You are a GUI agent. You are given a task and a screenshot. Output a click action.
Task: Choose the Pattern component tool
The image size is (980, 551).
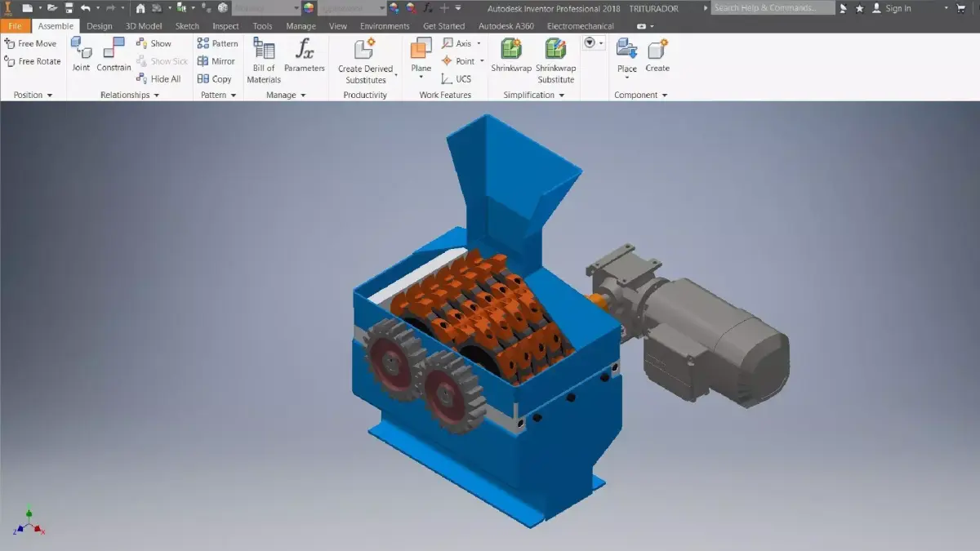[x=217, y=43]
